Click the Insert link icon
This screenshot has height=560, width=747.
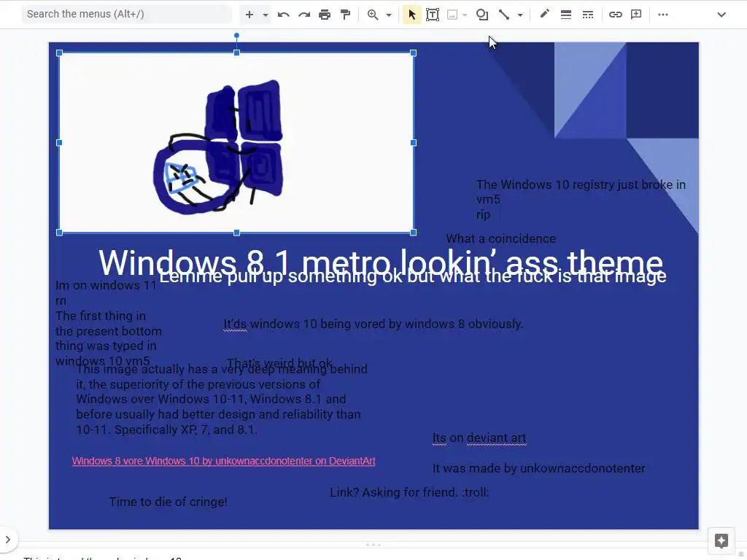click(x=616, y=15)
